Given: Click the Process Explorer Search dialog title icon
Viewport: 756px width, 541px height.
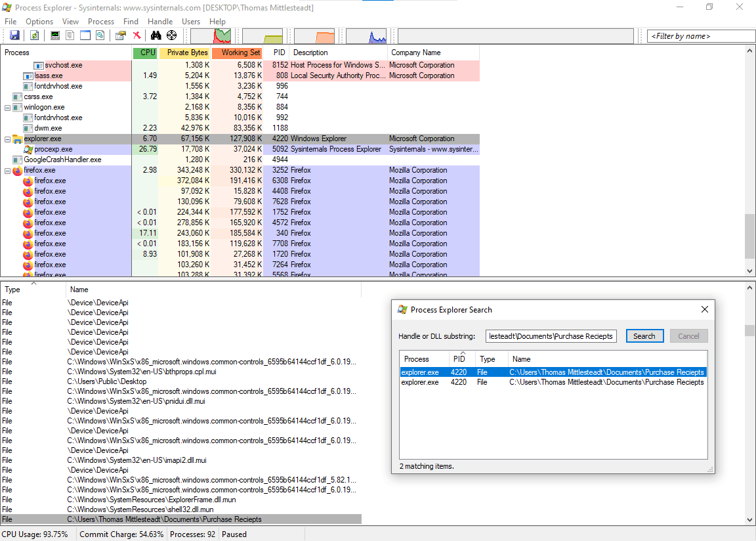Looking at the screenshot, I should [x=402, y=309].
